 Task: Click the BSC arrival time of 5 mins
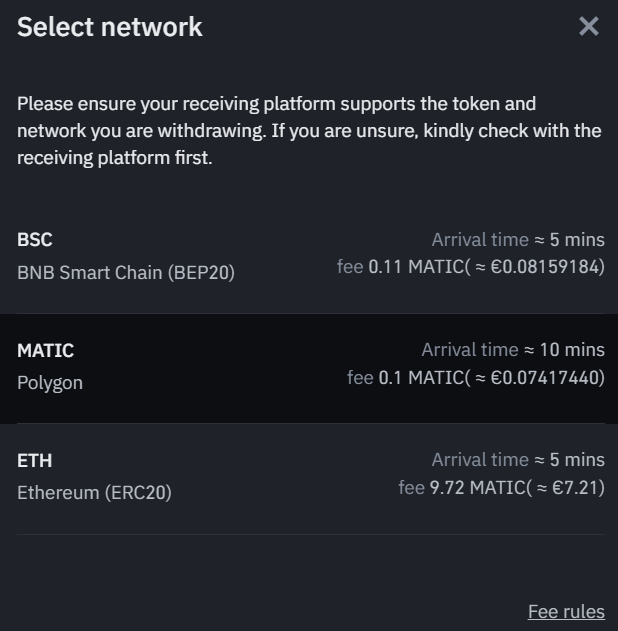518,240
